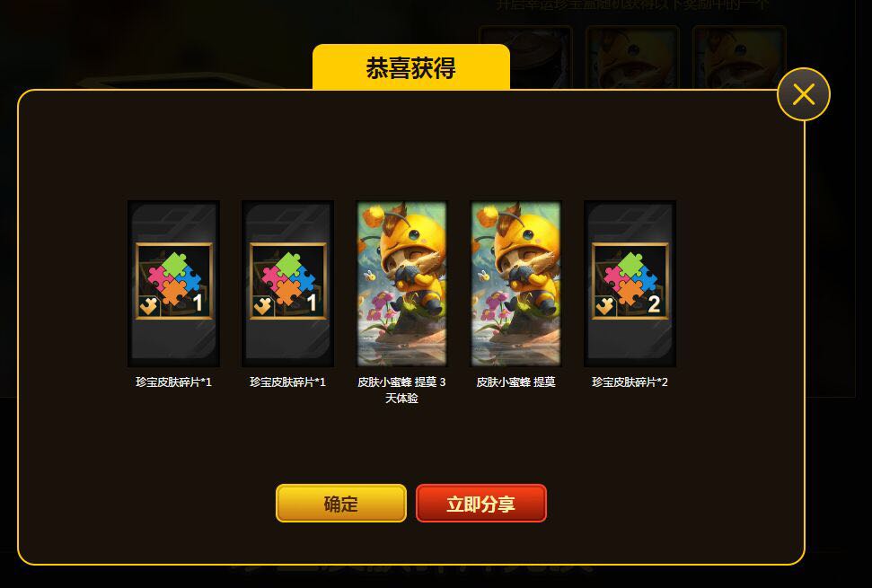This screenshot has height=588, width=872.
Task: Click the number 2 badge on fragment card
Action: [654, 303]
